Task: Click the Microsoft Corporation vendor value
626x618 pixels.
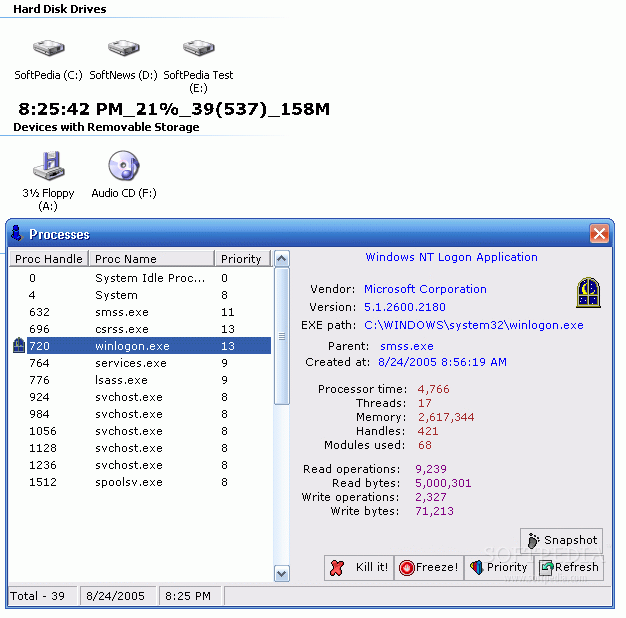Action: [x=425, y=289]
